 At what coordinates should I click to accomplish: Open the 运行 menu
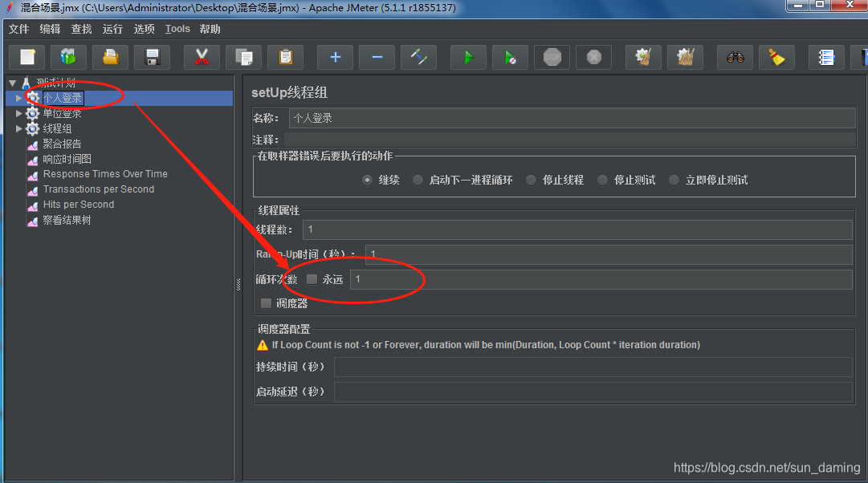(112, 29)
